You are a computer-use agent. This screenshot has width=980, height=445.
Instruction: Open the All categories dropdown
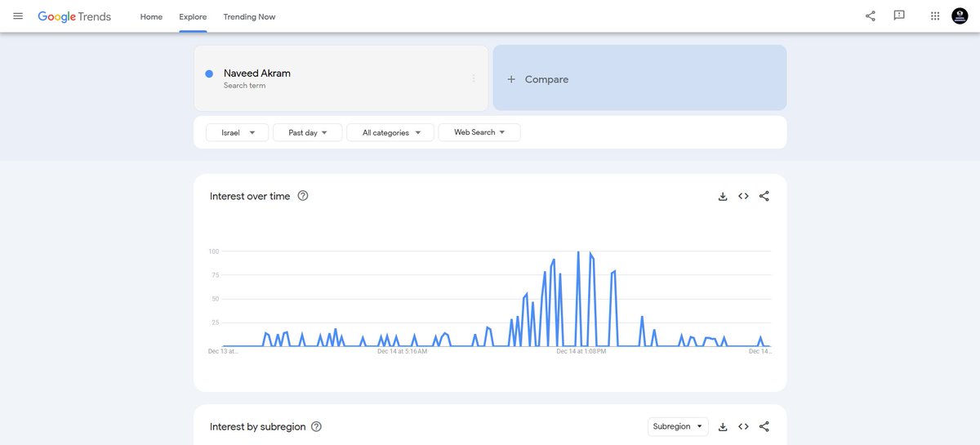pos(390,132)
